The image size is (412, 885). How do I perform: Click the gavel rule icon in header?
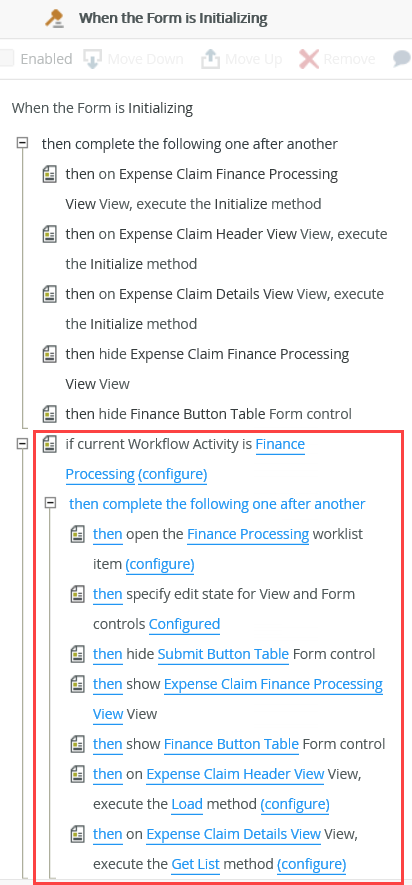tap(56, 18)
